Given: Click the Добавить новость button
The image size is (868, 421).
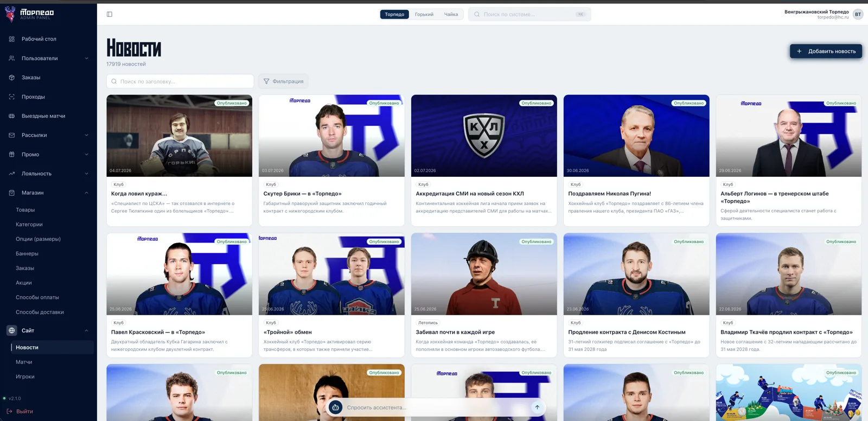Looking at the screenshot, I should tap(826, 51).
